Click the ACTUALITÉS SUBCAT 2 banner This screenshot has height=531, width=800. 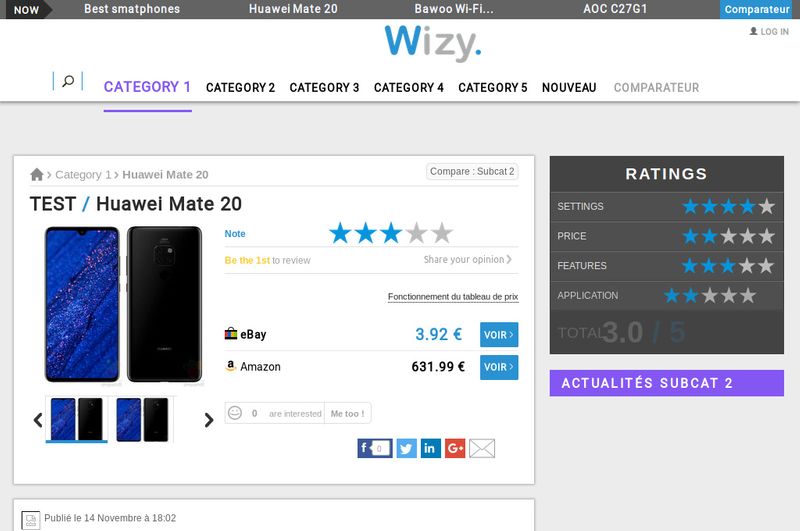[x=667, y=383]
